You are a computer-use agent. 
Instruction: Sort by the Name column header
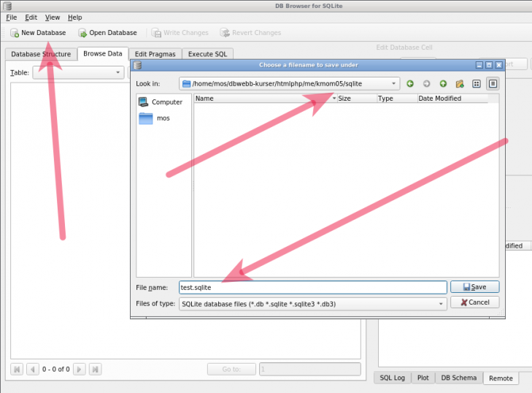point(266,99)
